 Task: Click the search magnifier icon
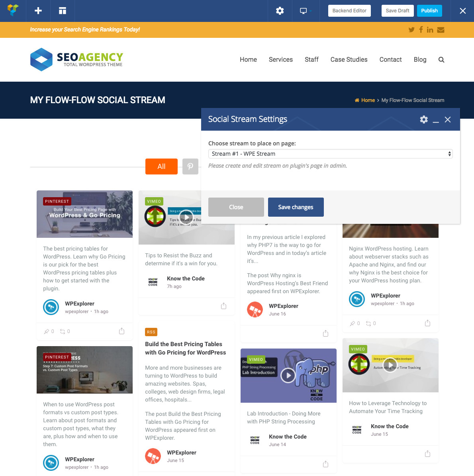(x=441, y=60)
